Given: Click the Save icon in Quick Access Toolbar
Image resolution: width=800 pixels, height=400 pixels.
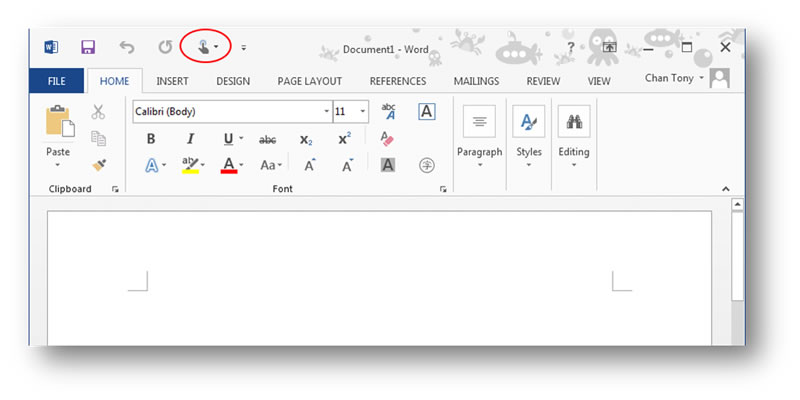Looking at the screenshot, I should coord(88,47).
